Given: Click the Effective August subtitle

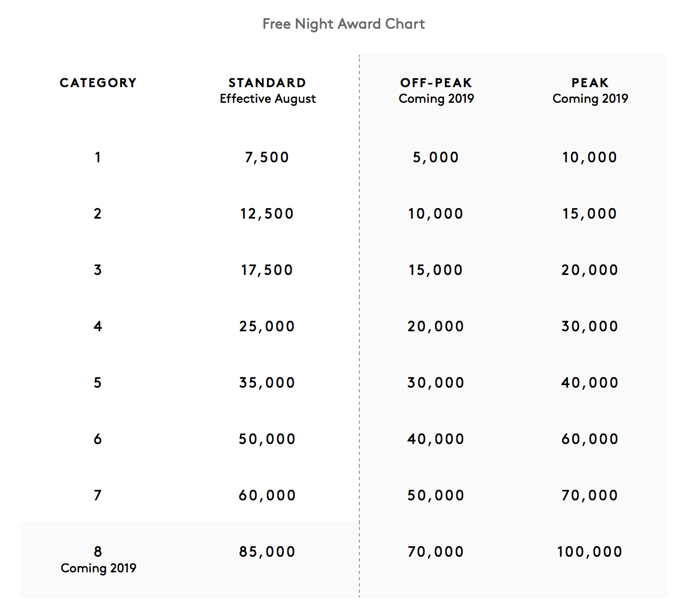Looking at the screenshot, I should [268, 99].
